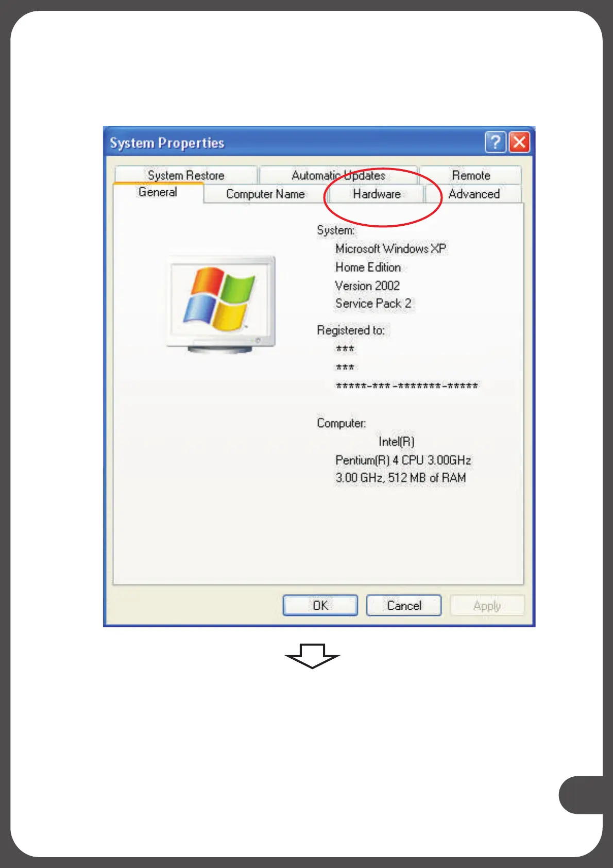Show the Remote tab
613x868 pixels.
(471, 175)
